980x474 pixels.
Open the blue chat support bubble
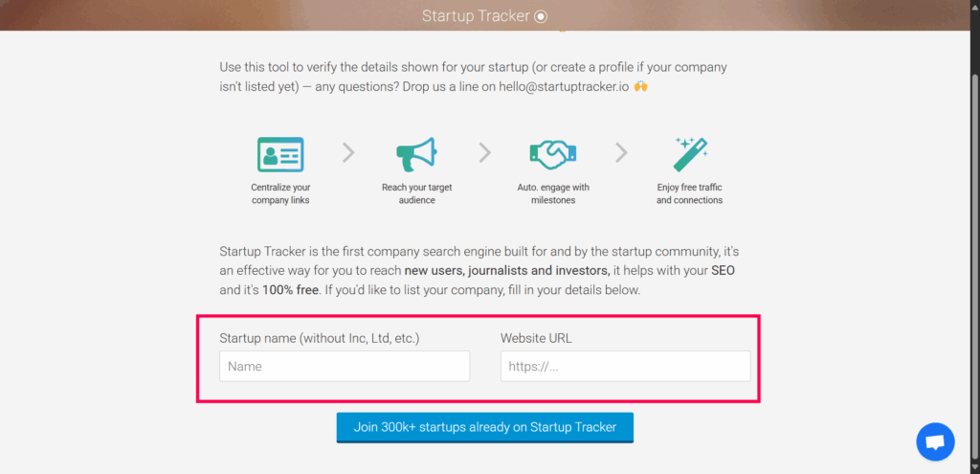click(935, 442)
